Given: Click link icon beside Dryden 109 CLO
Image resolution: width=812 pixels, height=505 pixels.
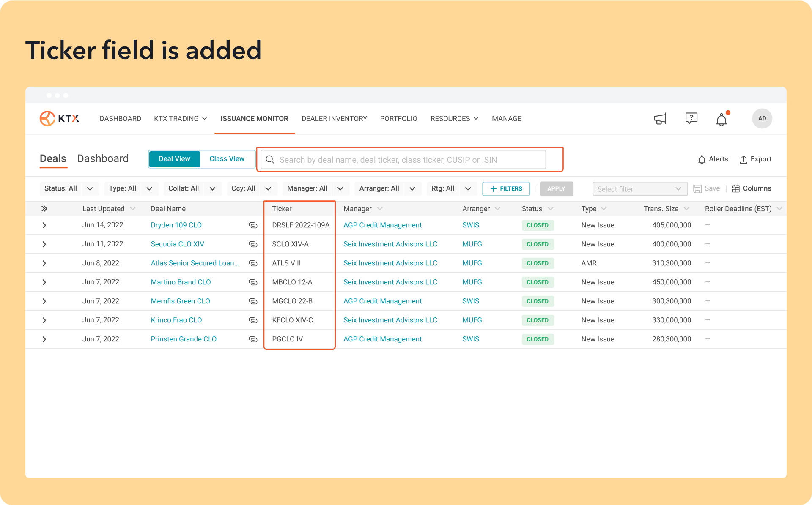Looking at the screenshot, I should pyautogui.click(x=253, y=225).
